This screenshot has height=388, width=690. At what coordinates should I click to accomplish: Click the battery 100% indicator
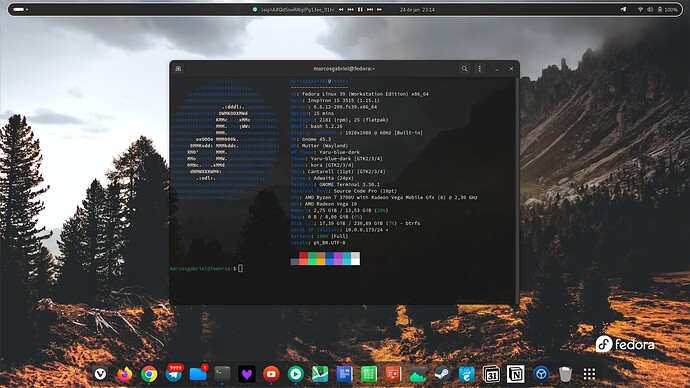tap(668, 9)
